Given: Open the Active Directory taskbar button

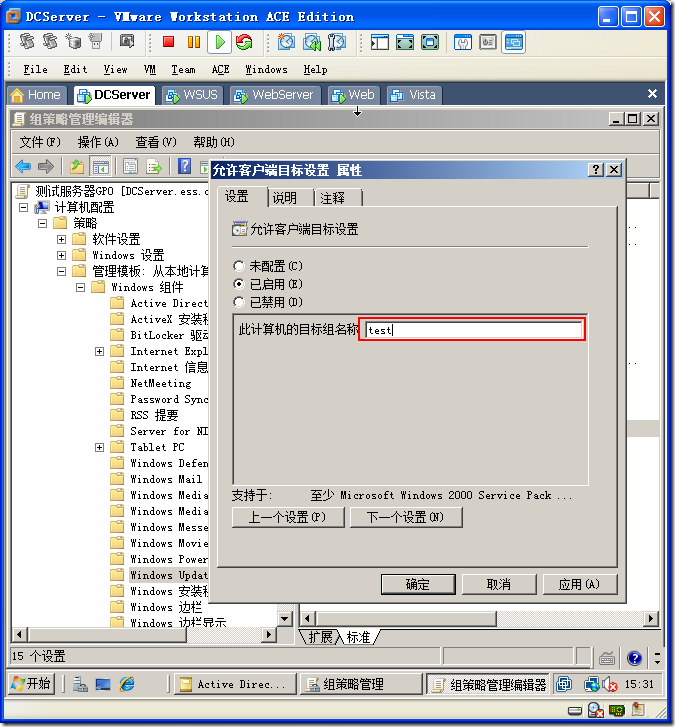Looking at the screenshot, I should (235, 684).
